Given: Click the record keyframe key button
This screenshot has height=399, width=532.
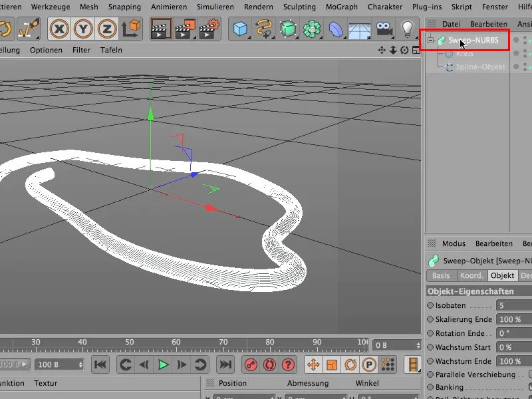Looking at the screenshot, I should tap(251, 364).
